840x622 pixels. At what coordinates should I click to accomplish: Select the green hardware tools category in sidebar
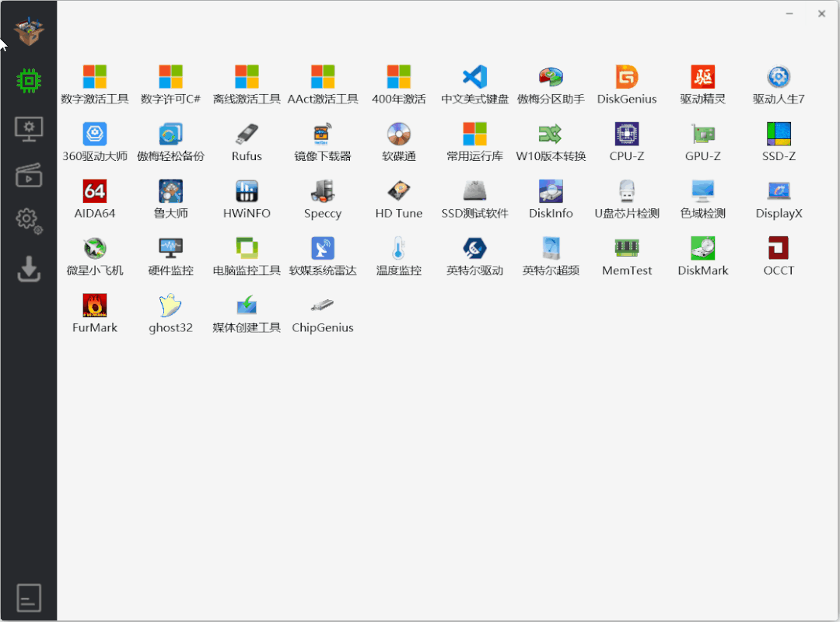coord(29,80)
